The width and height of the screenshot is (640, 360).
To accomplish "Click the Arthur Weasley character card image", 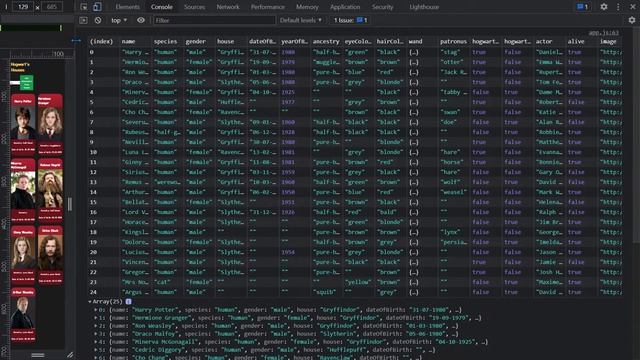I will 23,313.
